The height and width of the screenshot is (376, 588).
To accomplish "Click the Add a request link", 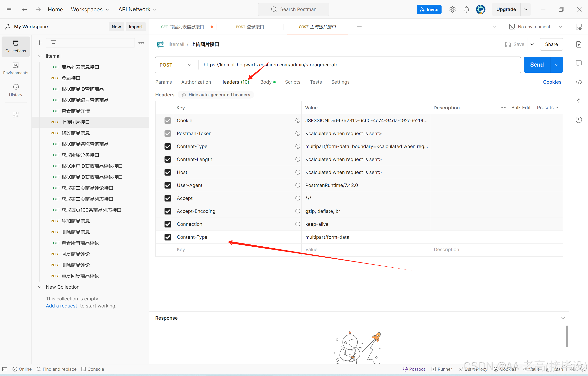I will pos(61,306).
